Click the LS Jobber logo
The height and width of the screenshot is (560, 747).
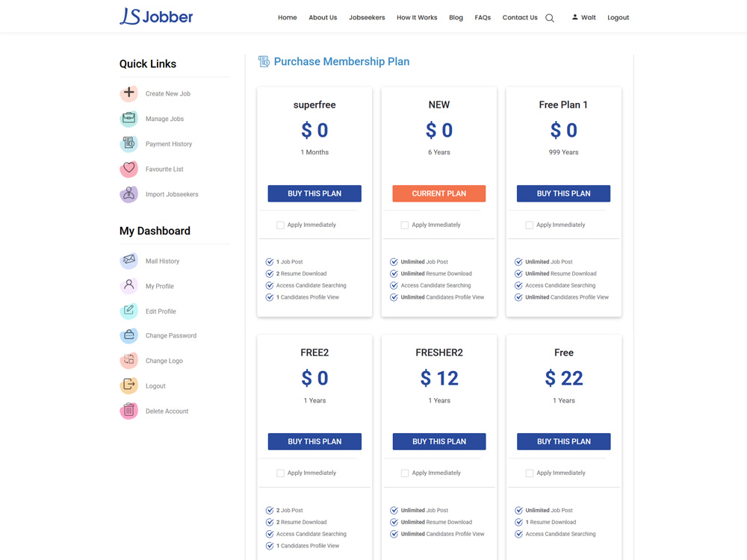(156, 16)
